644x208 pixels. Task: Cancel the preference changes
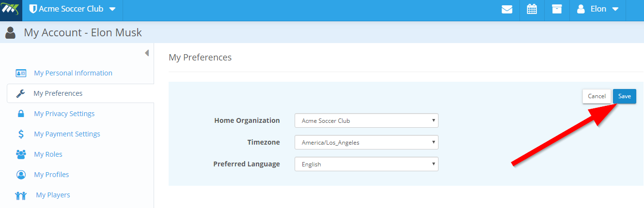coord(597,96)
